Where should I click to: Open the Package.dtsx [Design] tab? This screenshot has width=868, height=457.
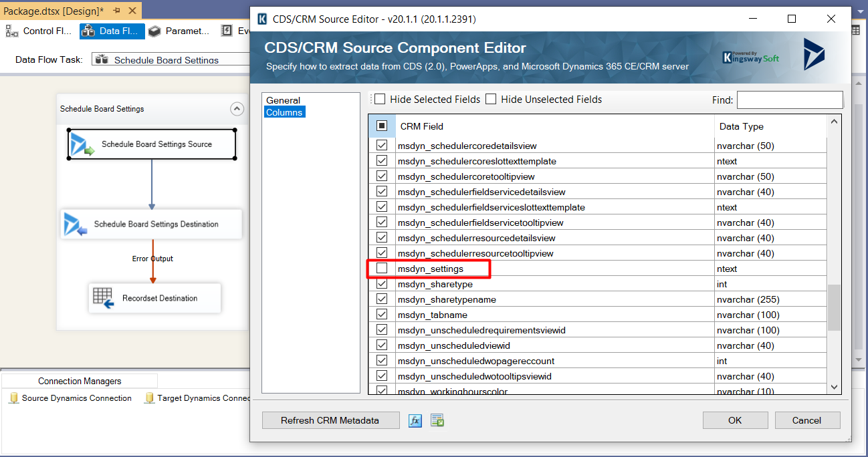point(53,11)
